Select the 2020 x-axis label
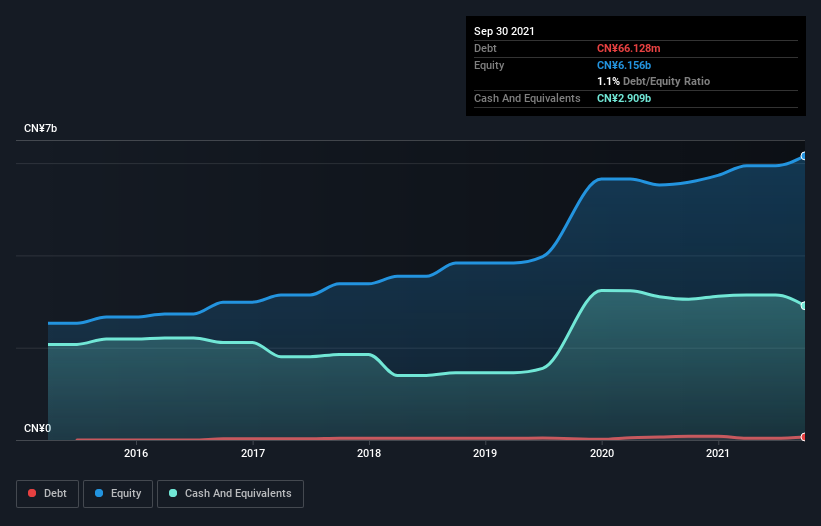This screenshot has width=821, height=526. (x=602, y=453)
